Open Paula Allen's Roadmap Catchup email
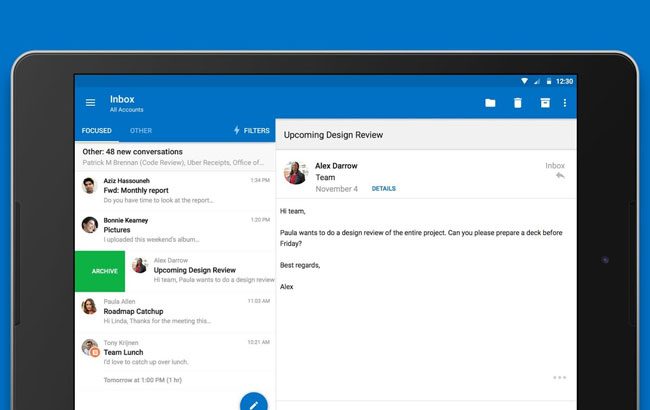 point(175,311)
